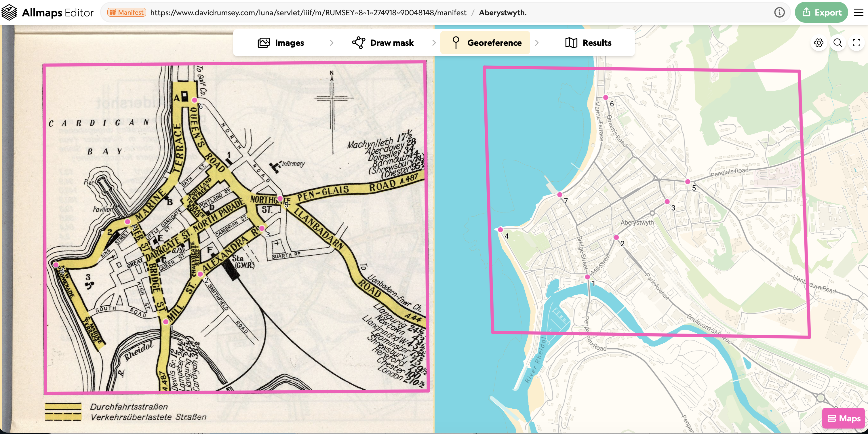
Task: Click the Aberystwyth label on modern map
Action: pos(637,222)
